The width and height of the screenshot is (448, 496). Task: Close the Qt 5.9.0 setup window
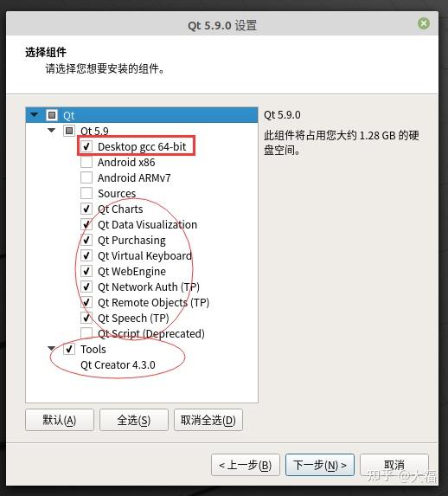[x=423, y=23]
